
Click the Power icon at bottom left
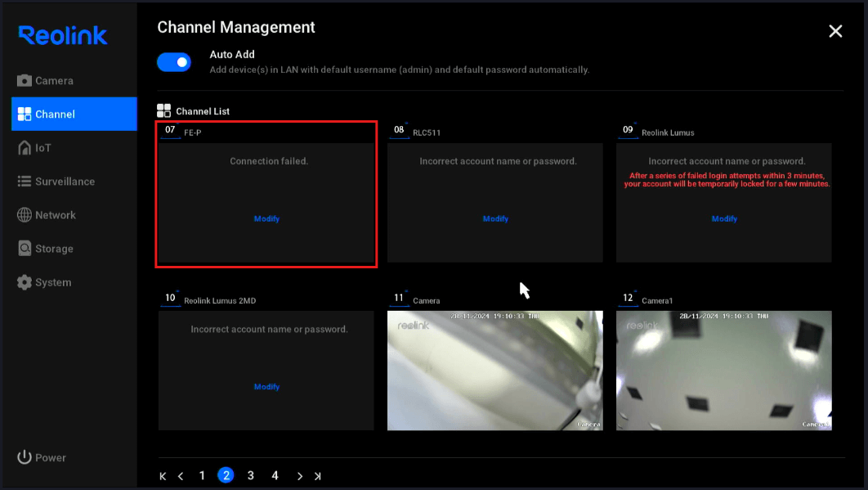pyautogui.click(x=23, y=457)
